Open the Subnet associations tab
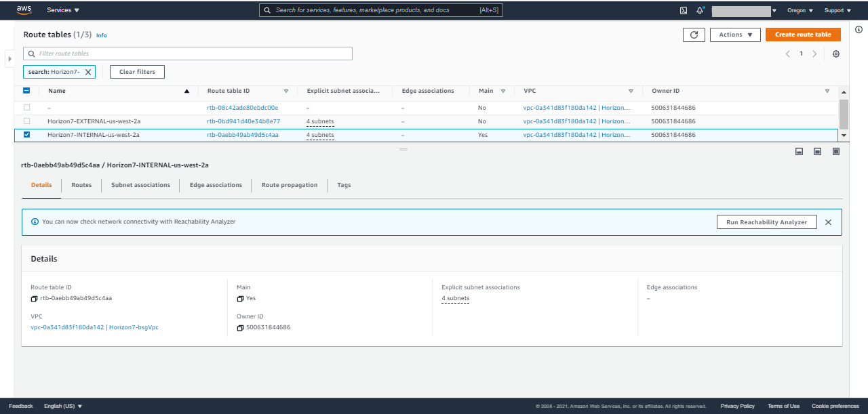This screenshot has height=414, width=868. 140,184
